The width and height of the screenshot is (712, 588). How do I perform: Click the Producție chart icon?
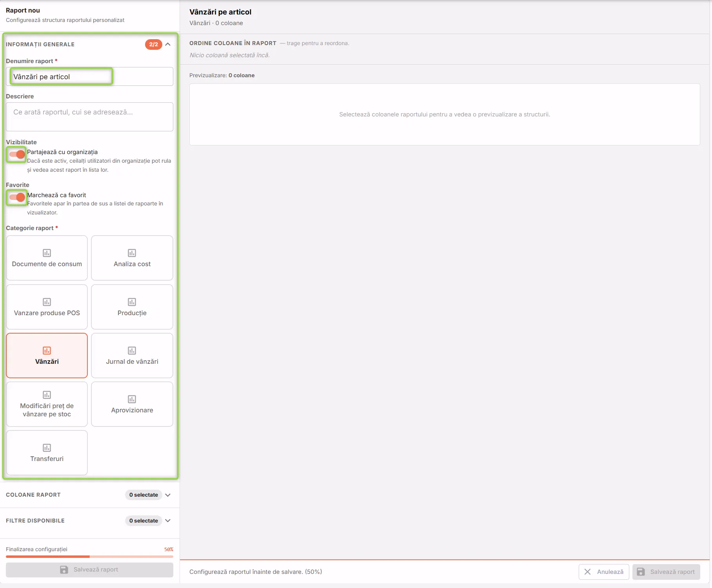tap(132, 302)
